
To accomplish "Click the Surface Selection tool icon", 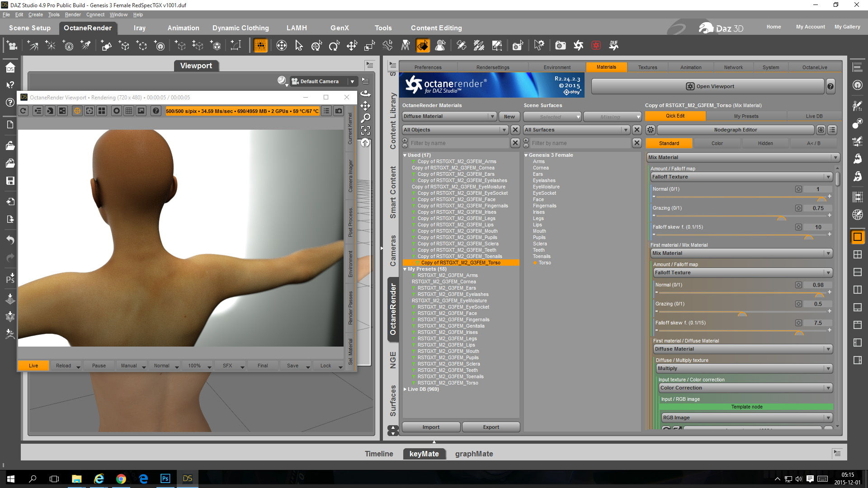I will [423, 45].
